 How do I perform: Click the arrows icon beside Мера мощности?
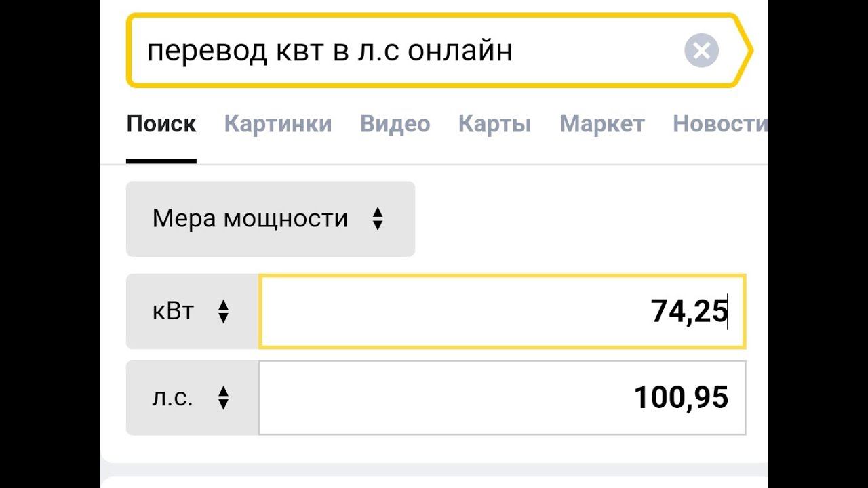pos(378,219)
